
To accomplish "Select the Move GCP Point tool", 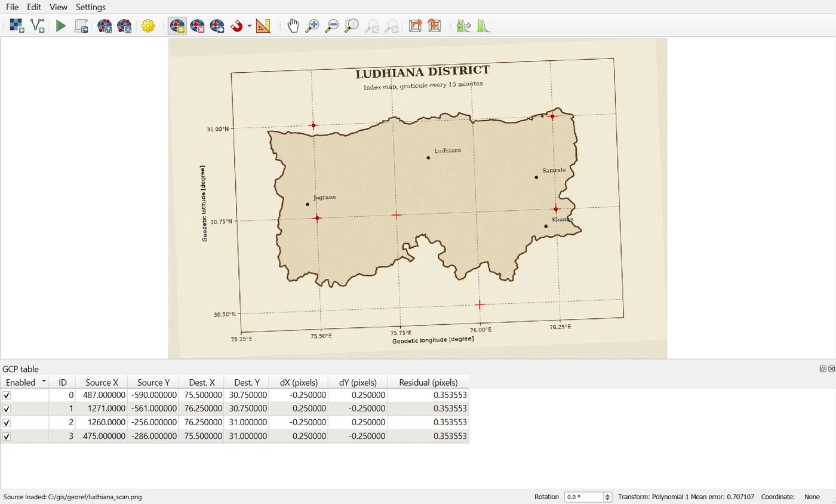I will [217, 26].
